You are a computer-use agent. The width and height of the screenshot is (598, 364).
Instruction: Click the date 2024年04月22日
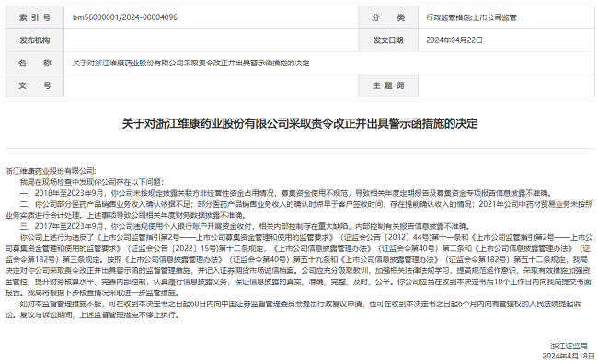pos(454,40)
